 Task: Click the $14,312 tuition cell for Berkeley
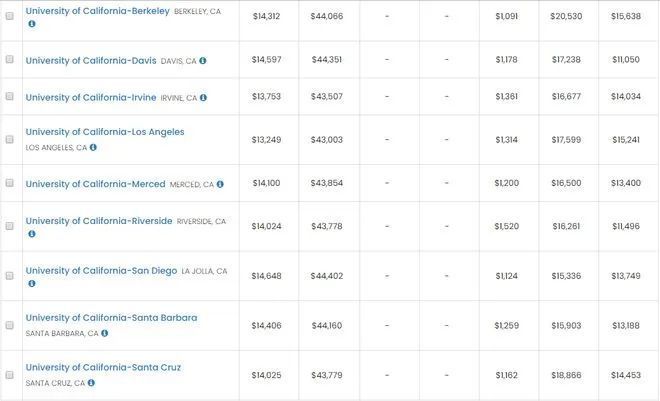click(x=266, y=16)
